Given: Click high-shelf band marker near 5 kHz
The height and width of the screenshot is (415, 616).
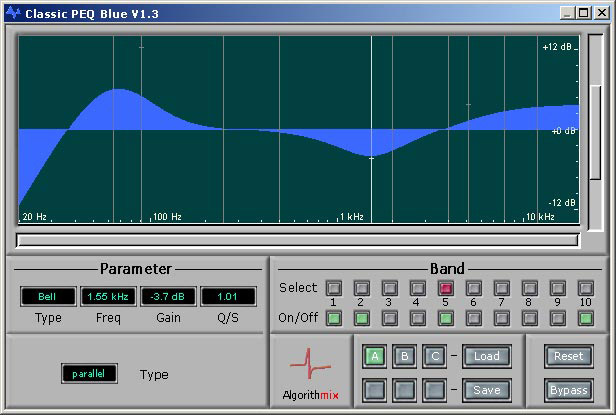Looking at the screenshot, I should (468, 105).
